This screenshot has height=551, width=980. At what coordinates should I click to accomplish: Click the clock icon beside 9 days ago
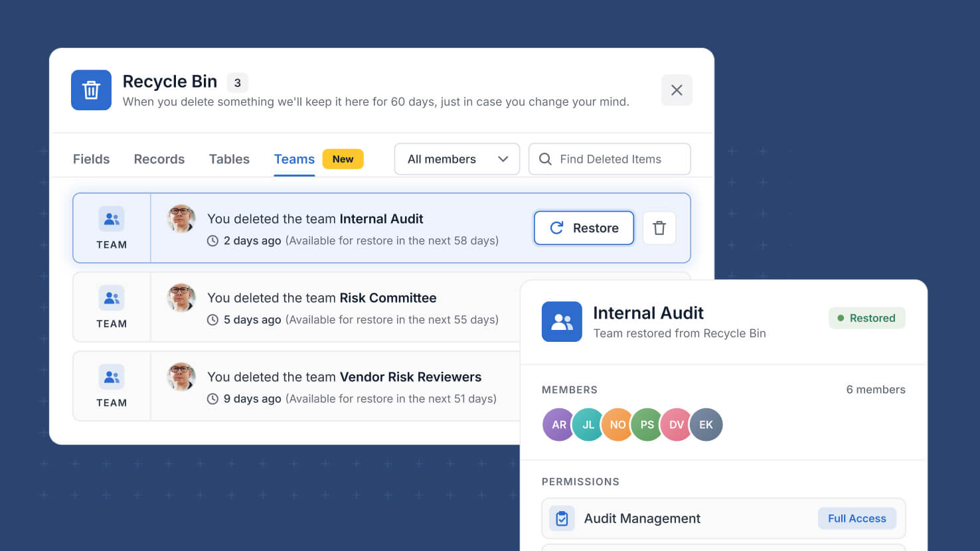tap(212, 399)
